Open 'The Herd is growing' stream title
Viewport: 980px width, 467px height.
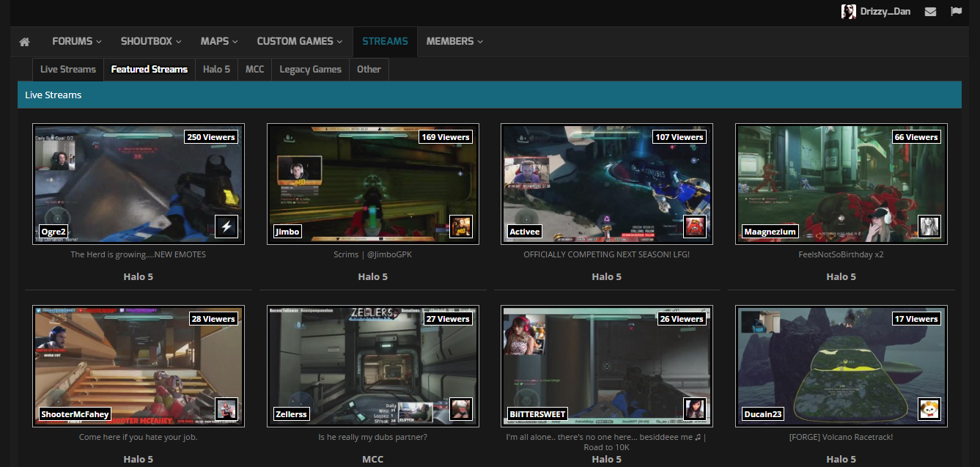click(x=138, y=254)
